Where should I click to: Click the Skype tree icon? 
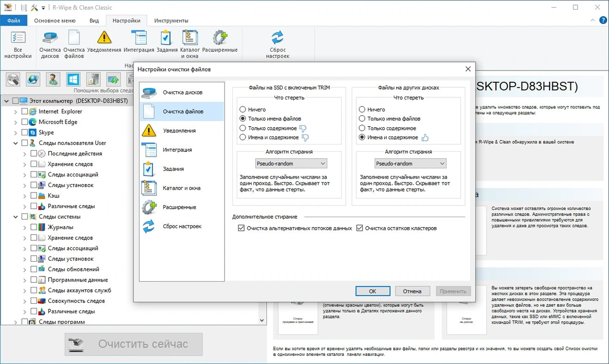[x=33, y=132]
